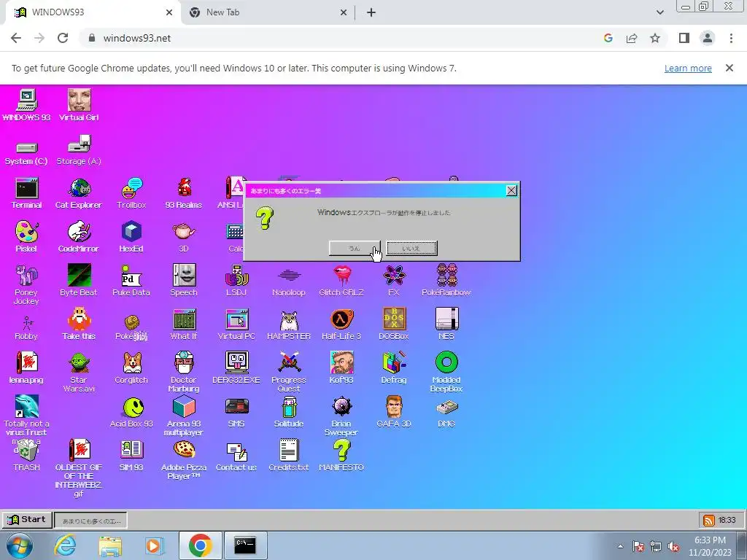This screenshot has height=560, width=747.
Task: Launch the Speech icon
Action: coord(184,281)
